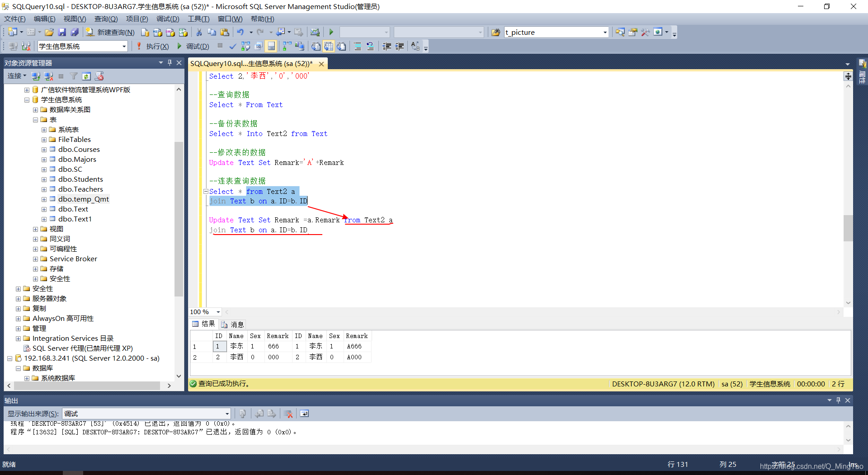Save the current query with disk icon
Image resolution: width=868 pixels, height=475 pixels.
click(x=62, y=32)
